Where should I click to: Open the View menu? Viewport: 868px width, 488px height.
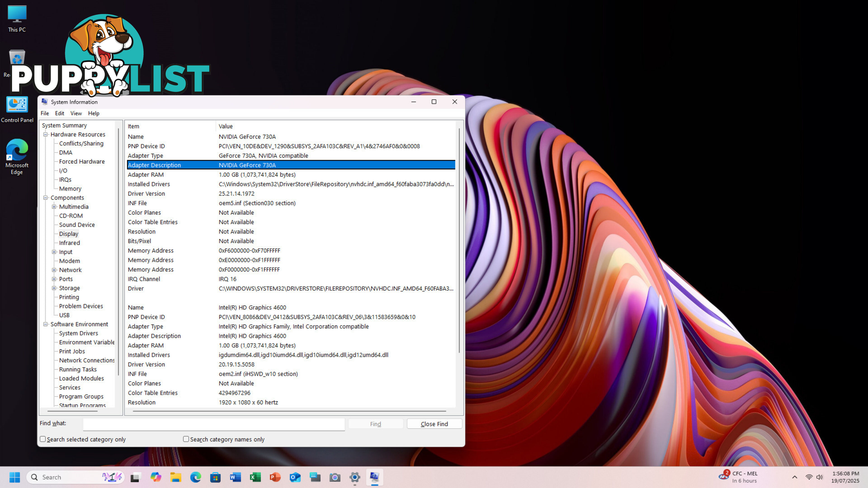point(76,113)
